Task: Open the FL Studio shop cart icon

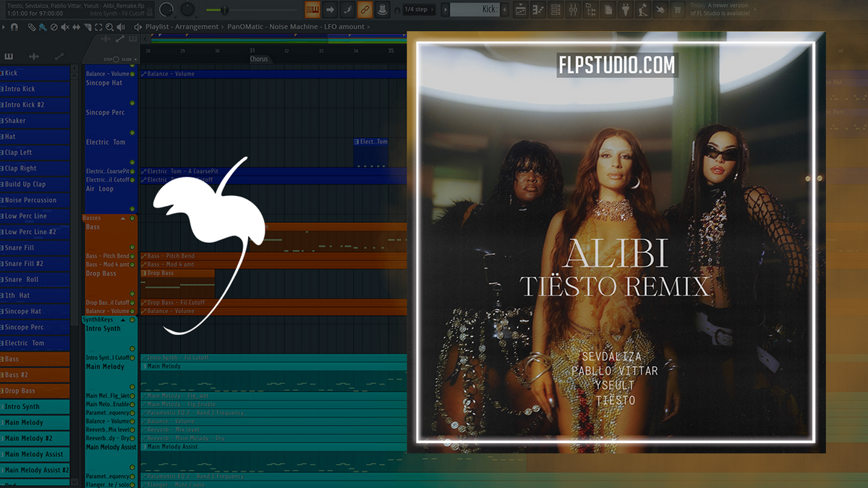Action: 677,9
